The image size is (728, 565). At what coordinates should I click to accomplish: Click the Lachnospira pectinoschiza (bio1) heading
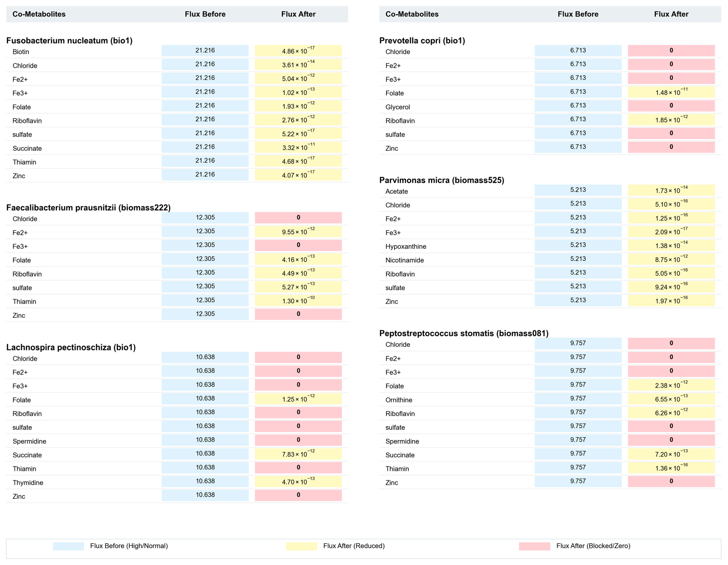71,347
